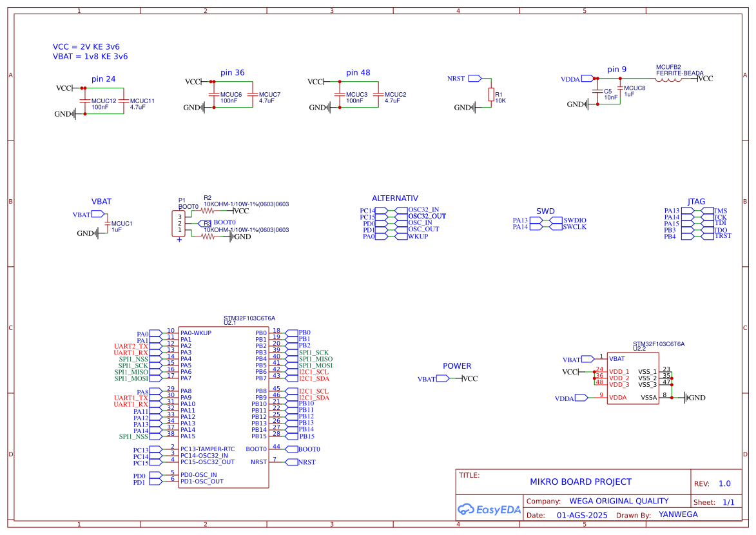Click the MIKRO BOARD PROJECT title text
756x535 pixels.
point(579,481)
